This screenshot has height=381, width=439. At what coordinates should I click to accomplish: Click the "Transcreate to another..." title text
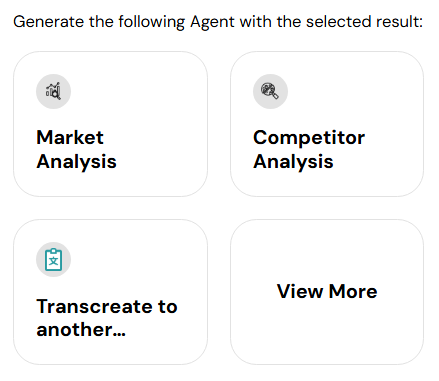(107, 318)
